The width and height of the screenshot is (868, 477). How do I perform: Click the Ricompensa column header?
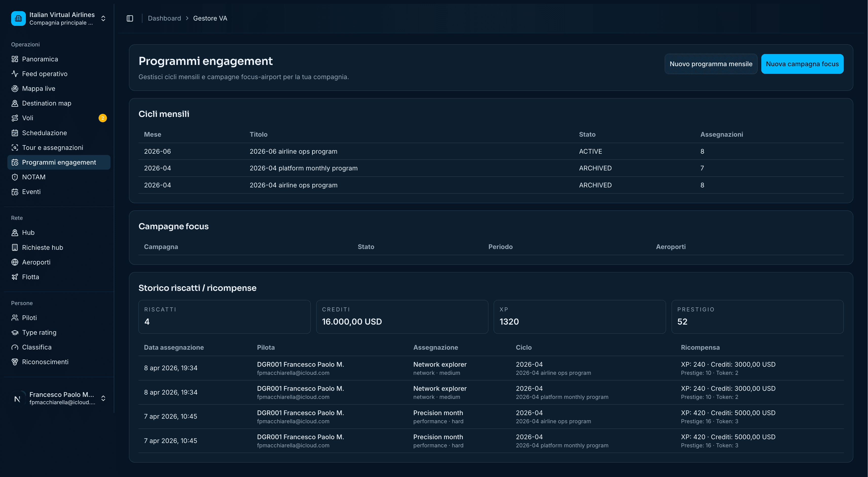pyautogui.click(x=700, y=348)
